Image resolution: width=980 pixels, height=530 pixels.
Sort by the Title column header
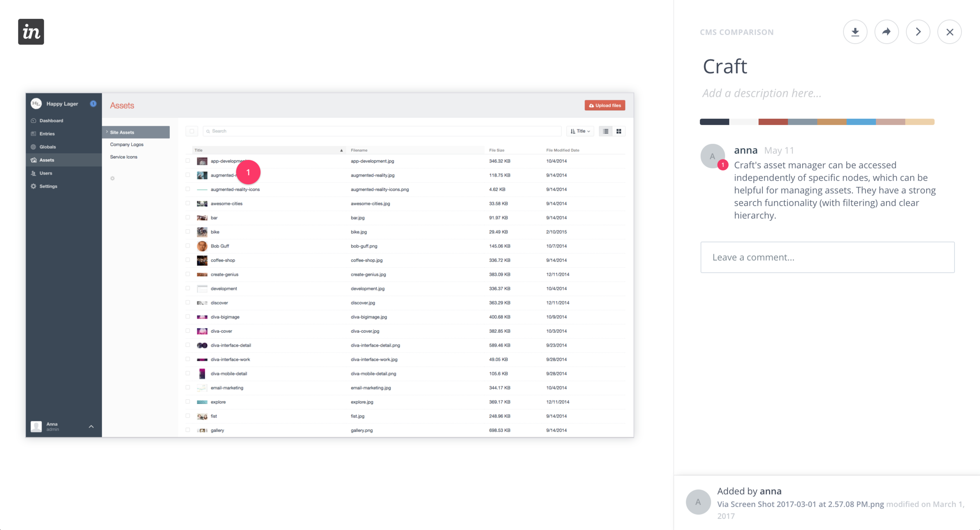click(269, 150)
